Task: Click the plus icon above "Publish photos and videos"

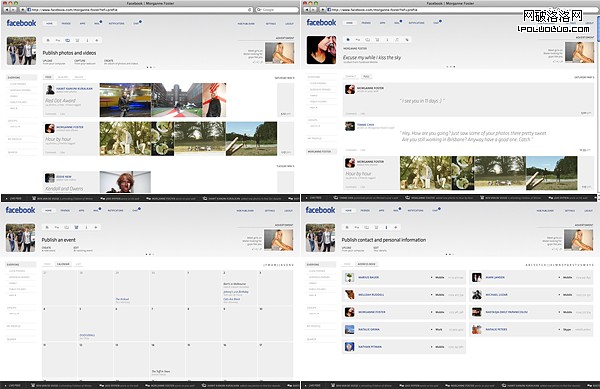Action: (96, 40)
